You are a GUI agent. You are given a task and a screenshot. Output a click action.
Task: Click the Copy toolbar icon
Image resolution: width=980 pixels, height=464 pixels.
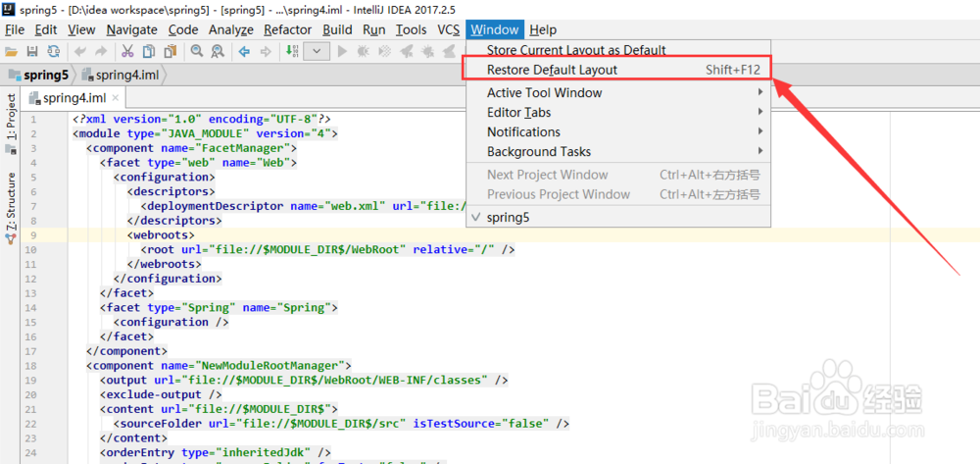(x=148, y=51)
